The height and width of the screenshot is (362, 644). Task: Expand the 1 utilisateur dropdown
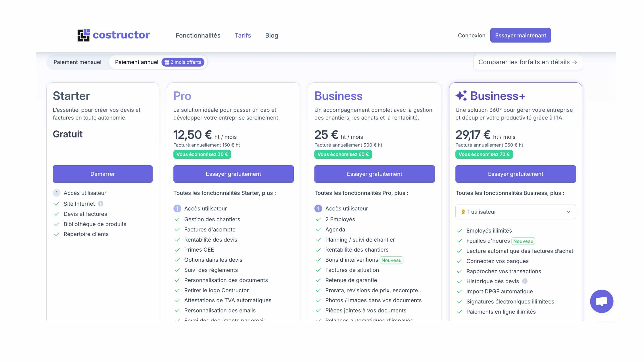pyautogui.click(x=515, y=212)
